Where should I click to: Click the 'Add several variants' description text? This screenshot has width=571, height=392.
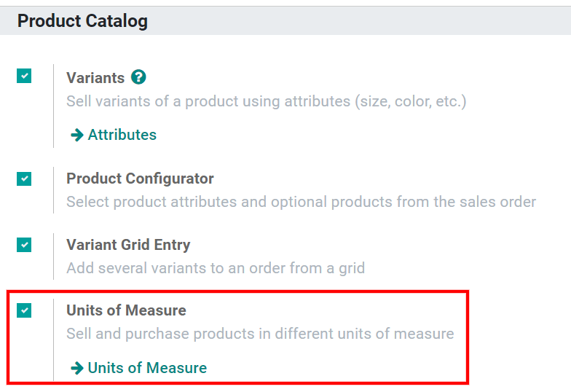pos(216,267)
